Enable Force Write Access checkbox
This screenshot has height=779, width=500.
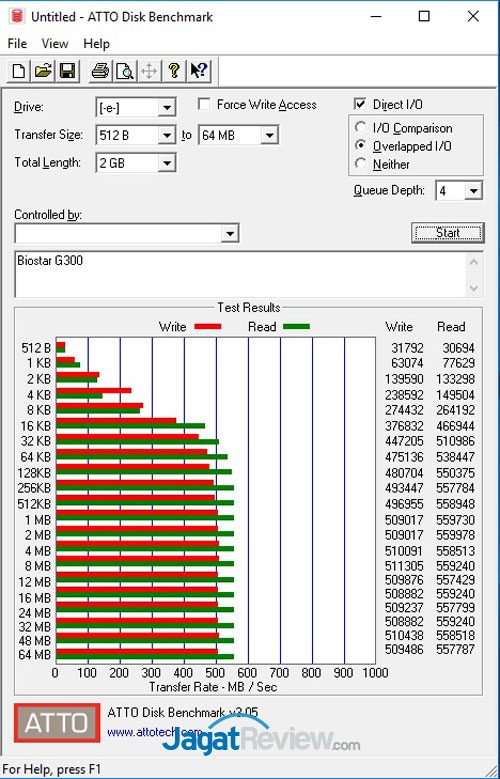click(203, 104)
